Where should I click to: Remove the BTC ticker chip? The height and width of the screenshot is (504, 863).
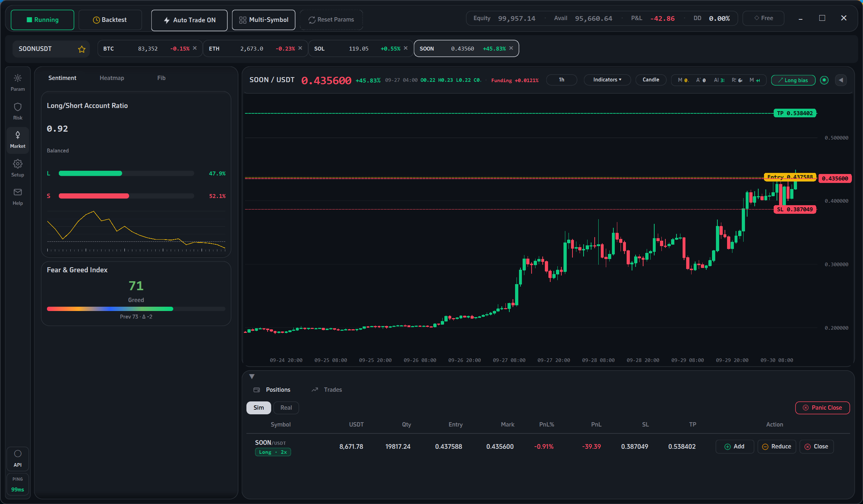tap(195, 48)
